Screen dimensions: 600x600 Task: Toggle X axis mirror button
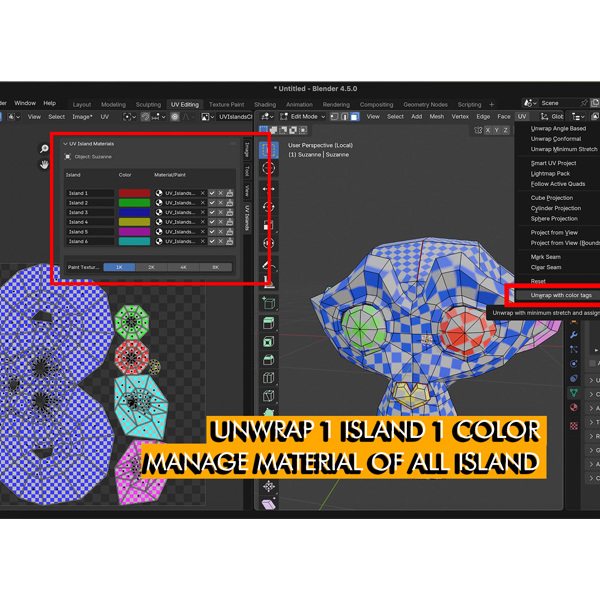coord(488,130)
